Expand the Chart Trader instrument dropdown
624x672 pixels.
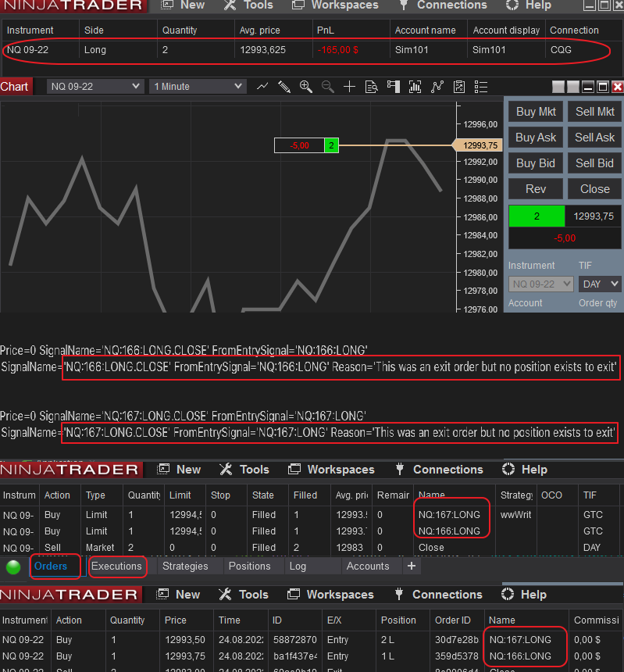541,284
